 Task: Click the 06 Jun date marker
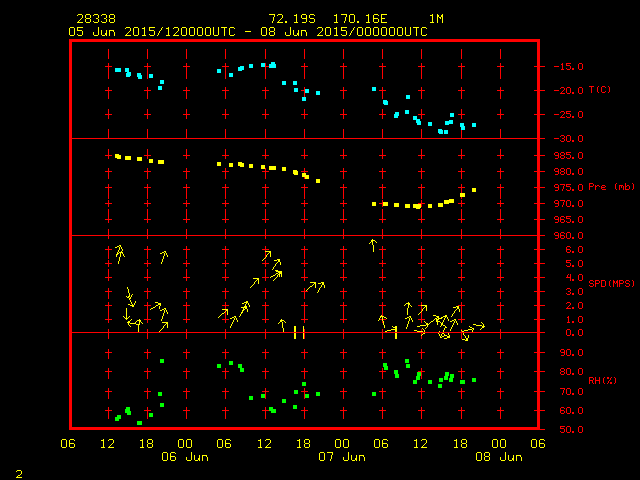pyautogui.click(x=185, y=456)
